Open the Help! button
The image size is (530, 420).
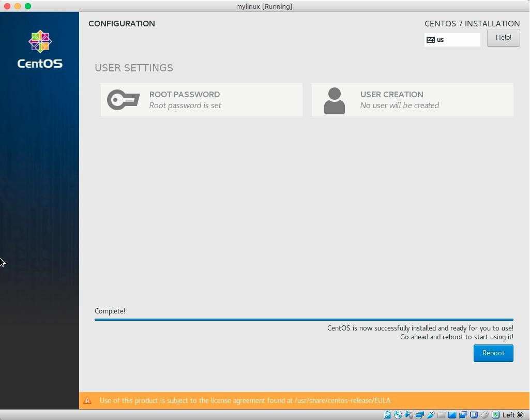tap(503, 37)
